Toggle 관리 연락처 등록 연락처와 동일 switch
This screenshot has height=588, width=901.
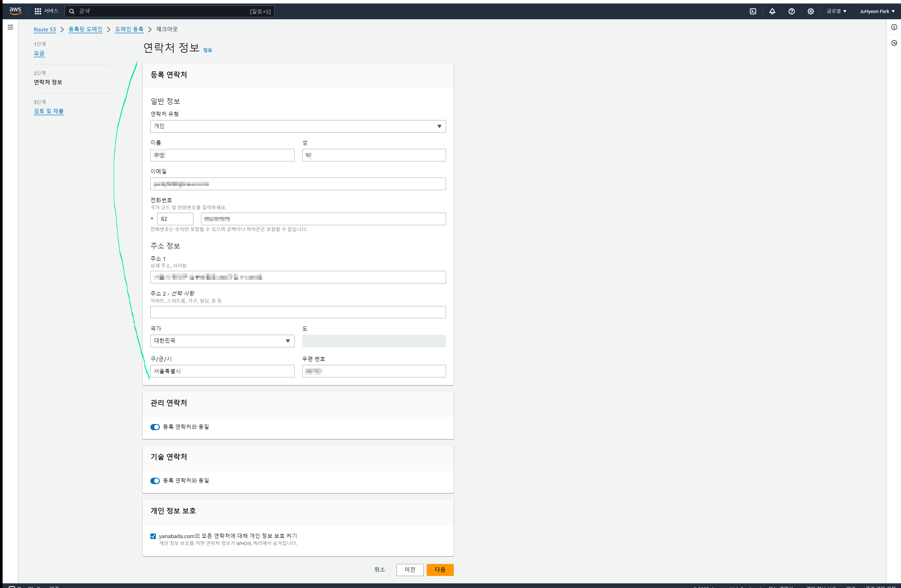click(155, 427)
